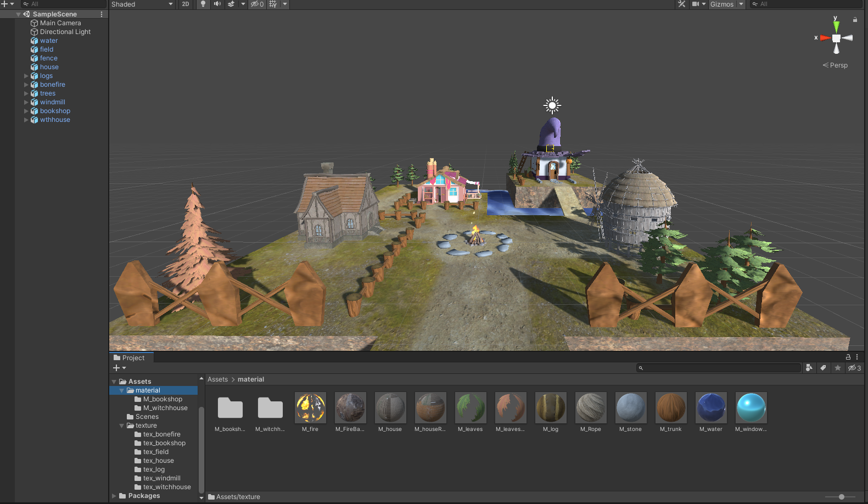This screenshot has width=868, height=504.
Task: Toggle scene effects (skybox, fog) button
Action: pyautogui.click(x=231, y=4)
